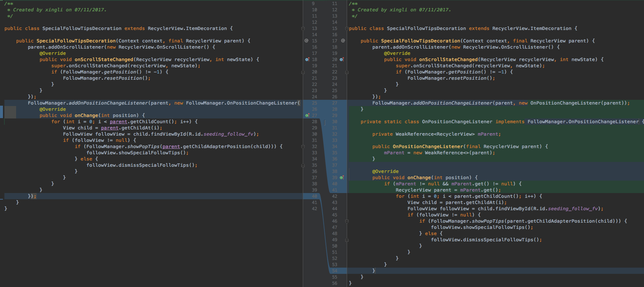Screen dimensions: 644x287
Task: Click the highlighted '});' line in left pane
Action: (x=32, y=196)
